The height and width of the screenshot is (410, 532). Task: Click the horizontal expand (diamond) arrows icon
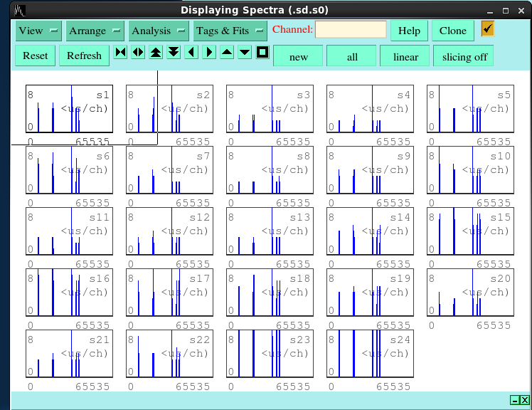coord(138,53)
